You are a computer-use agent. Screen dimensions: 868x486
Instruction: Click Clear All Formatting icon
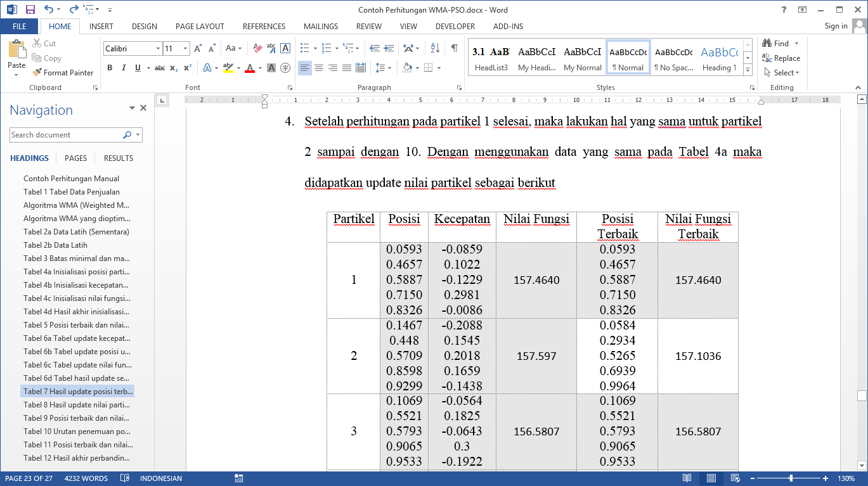(x=257, y=48)
